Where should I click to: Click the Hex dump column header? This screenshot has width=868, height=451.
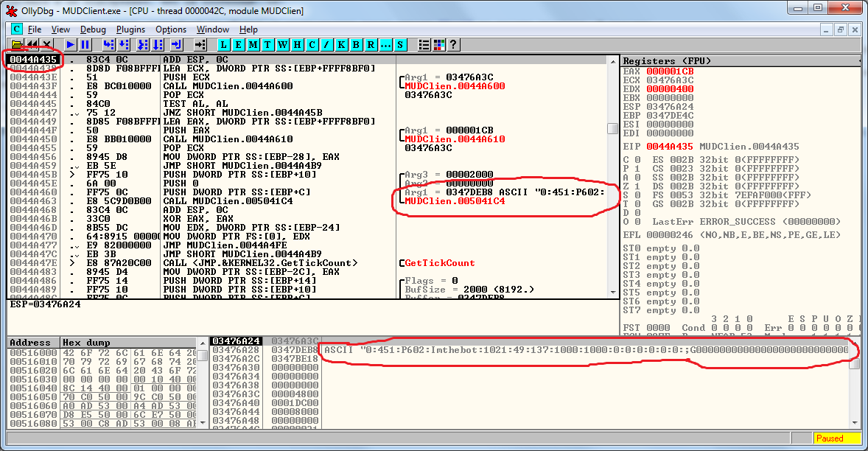(x=128, y=343)
